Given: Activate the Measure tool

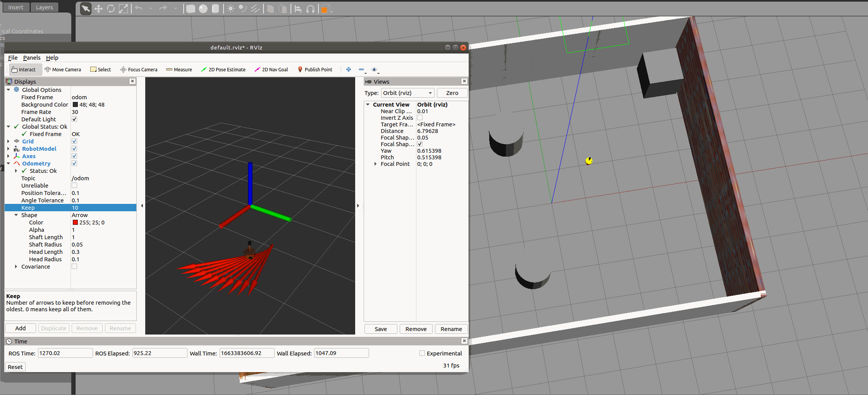Looking at the screenshot, I should click(179, 69).
